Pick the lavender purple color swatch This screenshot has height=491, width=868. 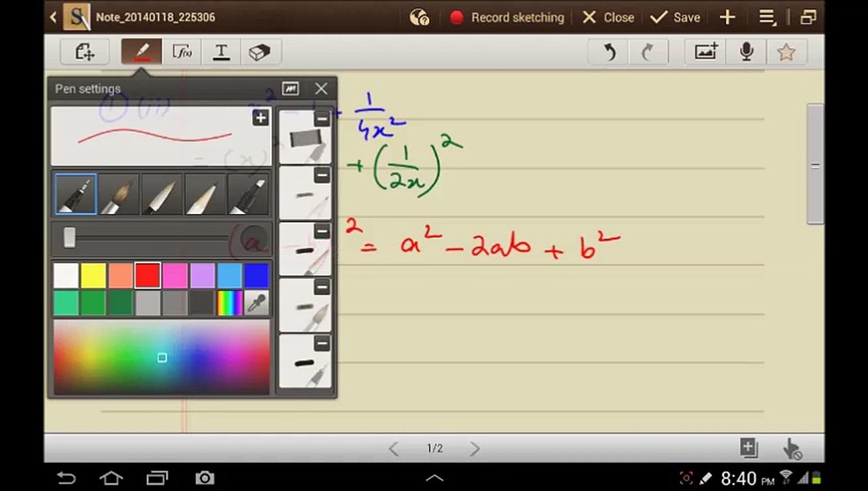pos(202,276)
